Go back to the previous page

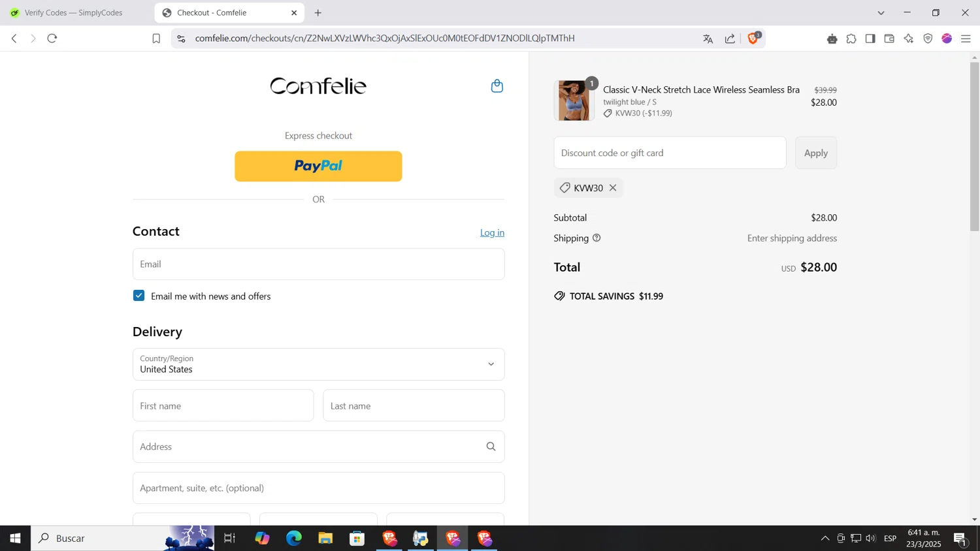14,39
